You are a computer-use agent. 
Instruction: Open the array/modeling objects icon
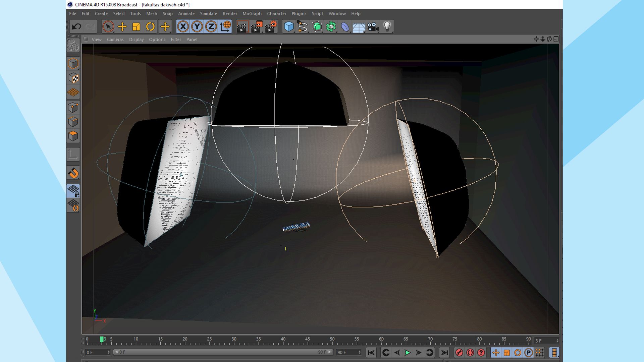[331, 26]
